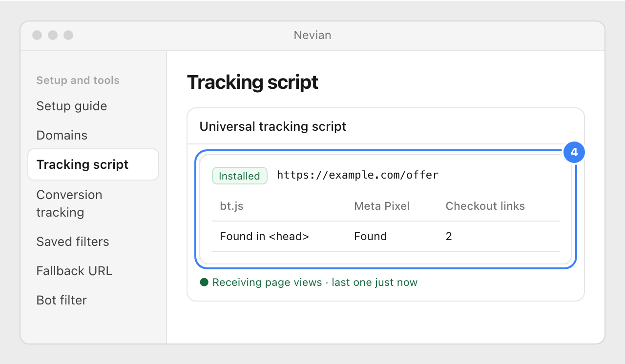Click the Installed status badge

pos(239,176)
